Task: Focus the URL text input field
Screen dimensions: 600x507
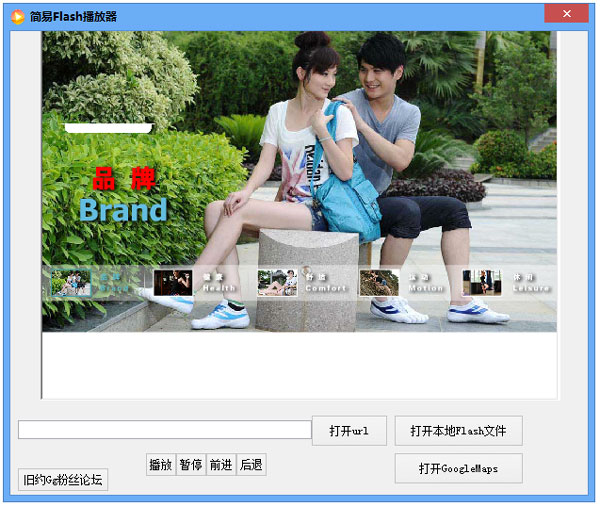Action: point(164,430)
